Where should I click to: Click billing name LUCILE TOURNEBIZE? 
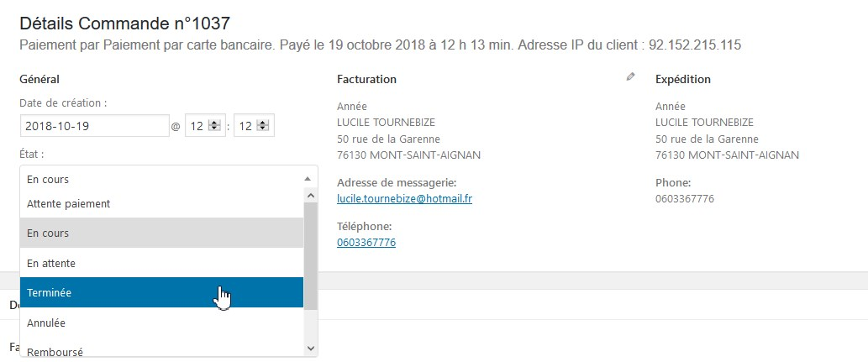tap(386, 123)
